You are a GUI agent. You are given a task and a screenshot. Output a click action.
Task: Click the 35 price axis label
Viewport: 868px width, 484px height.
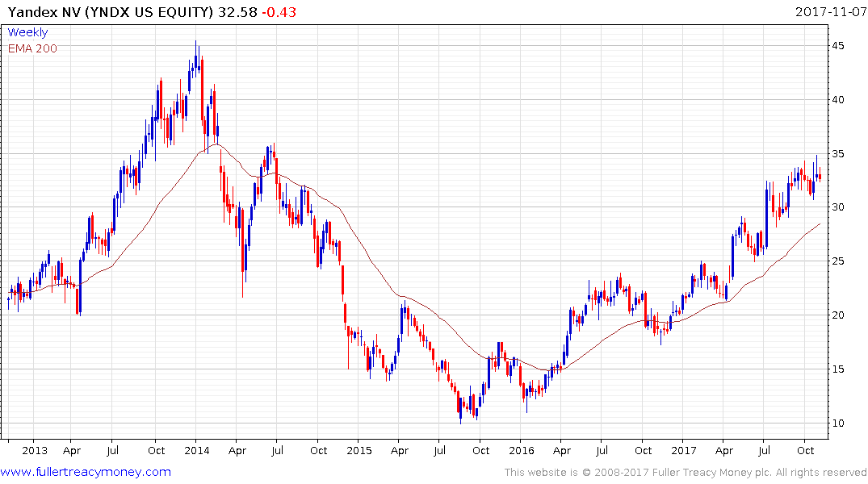[x=837, y=154]
